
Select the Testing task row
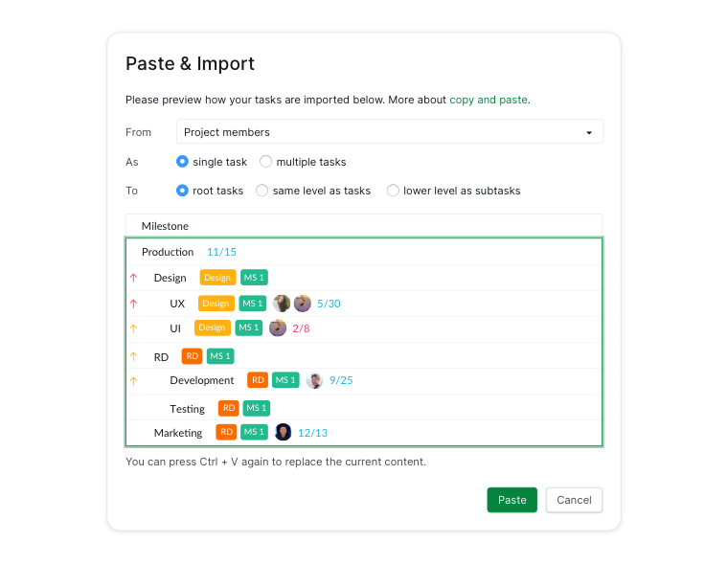[364, 408]
